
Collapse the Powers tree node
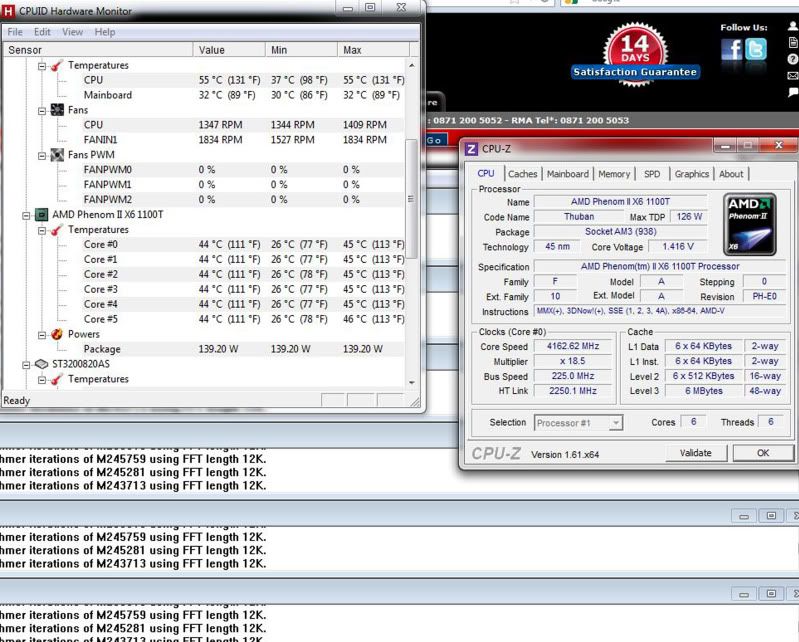pos(42,335)
